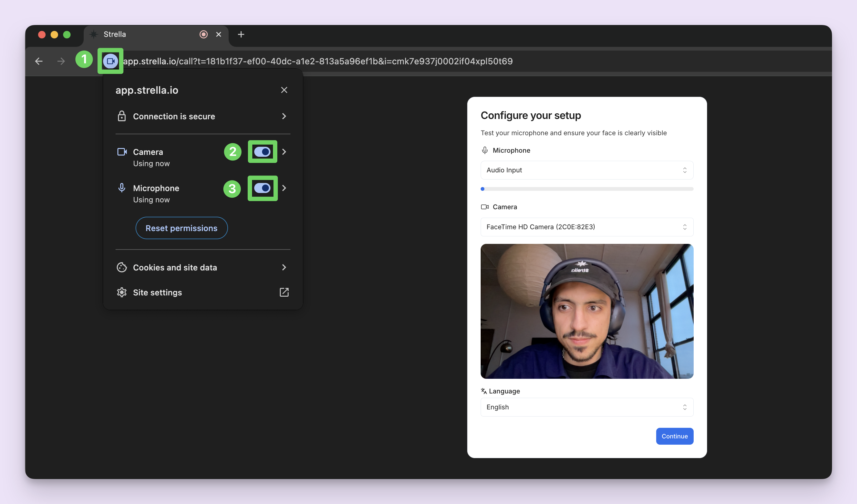Image resolution: width=857 pixels, height=504 pixels.
Task: Click the cookie icon in Cookies row
Action: (x=121, y=267)
